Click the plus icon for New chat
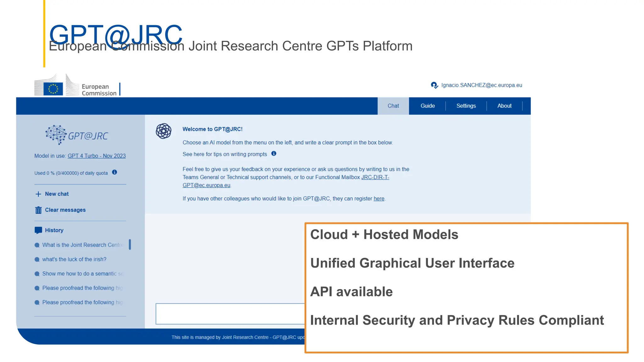The width and height of the screenshot is (644, 362). coord(38,194)
